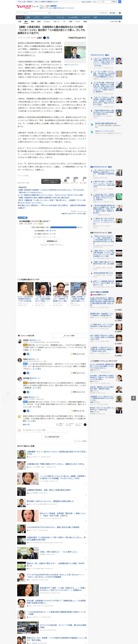Share 西田亮介's comment on X
The image size is (138, 644).
24,354
